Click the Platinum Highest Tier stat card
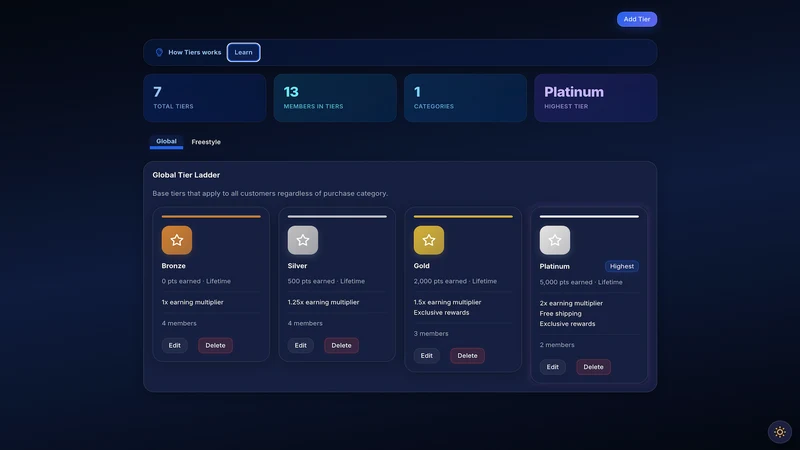800x450 pixels. (595, 98)
